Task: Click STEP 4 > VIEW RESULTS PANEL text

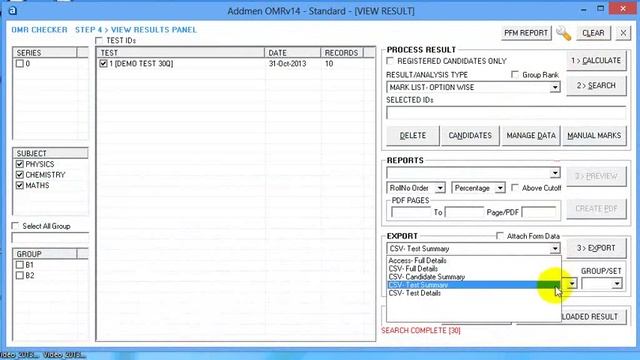Action: [x=136, y=30]
